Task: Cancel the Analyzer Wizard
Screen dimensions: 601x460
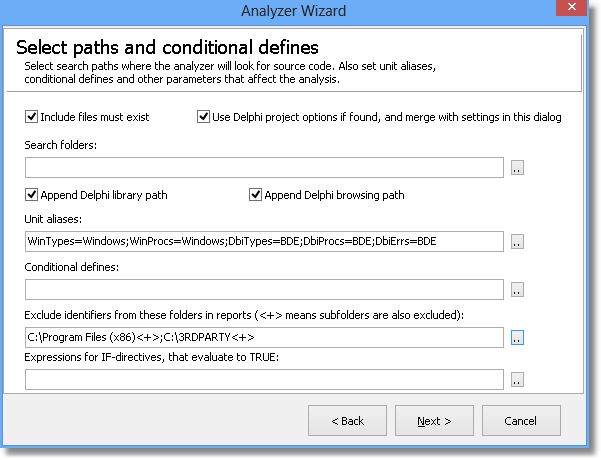Action: 521,421
